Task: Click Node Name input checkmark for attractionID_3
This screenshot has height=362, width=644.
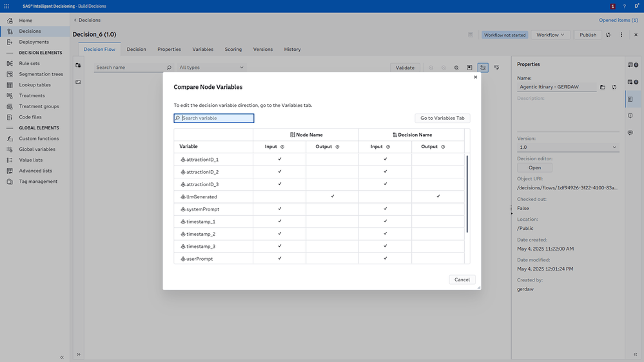Action: click(280, 184)
